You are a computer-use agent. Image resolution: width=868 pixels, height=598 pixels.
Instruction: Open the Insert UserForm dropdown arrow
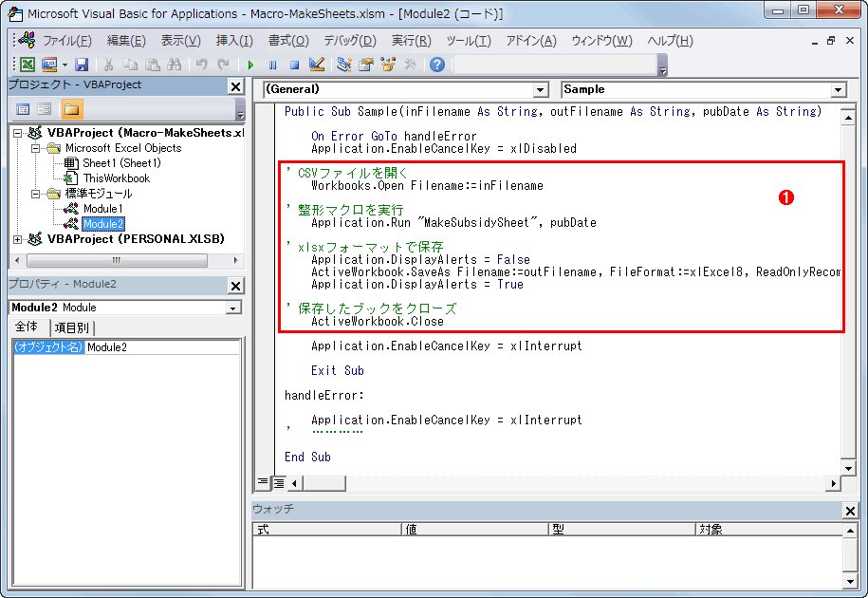(x=65, y=65)
